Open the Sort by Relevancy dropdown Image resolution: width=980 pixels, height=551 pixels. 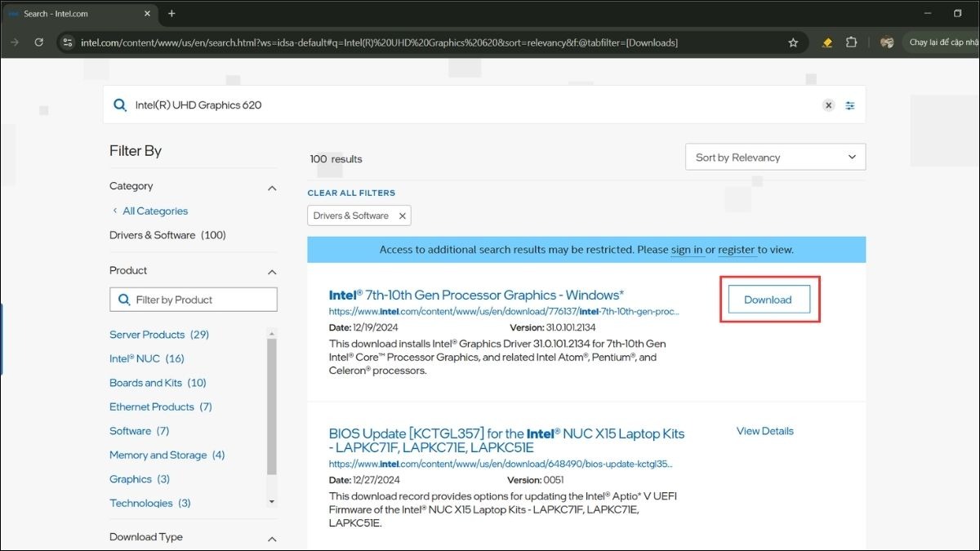(775, 158)
